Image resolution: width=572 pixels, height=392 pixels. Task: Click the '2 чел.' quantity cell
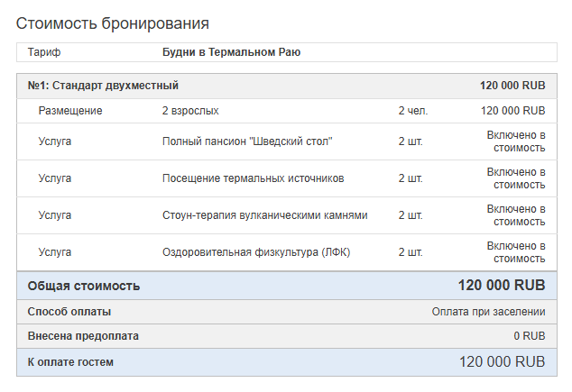413,111
